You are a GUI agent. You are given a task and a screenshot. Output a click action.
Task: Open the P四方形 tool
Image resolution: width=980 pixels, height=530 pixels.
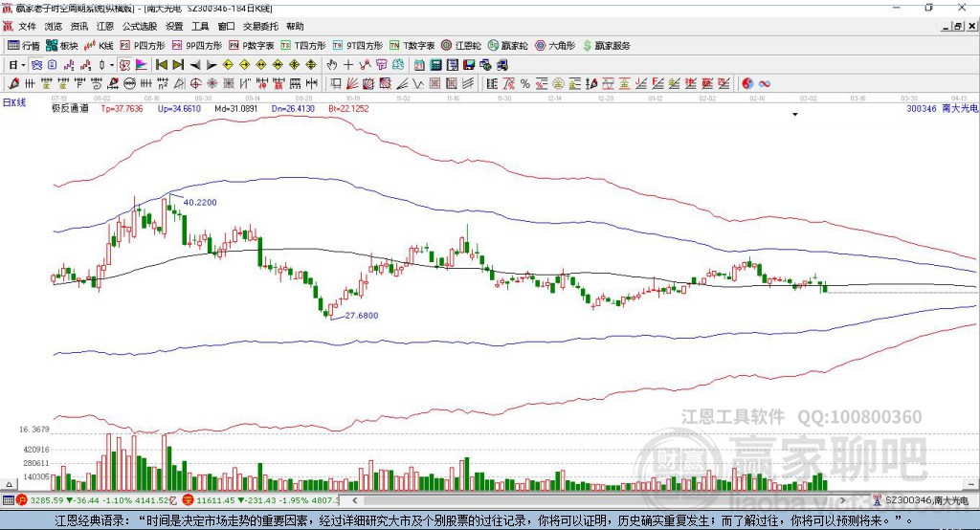click(143, 46)
